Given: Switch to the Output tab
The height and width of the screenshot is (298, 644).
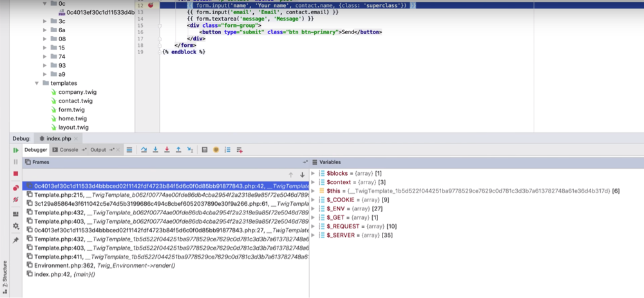Looking at the screenshot, I should 98,150.
